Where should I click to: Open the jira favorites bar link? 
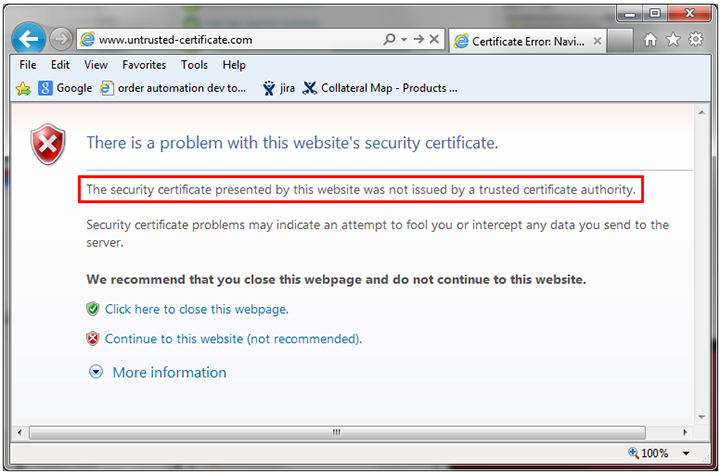pos(279,88)
